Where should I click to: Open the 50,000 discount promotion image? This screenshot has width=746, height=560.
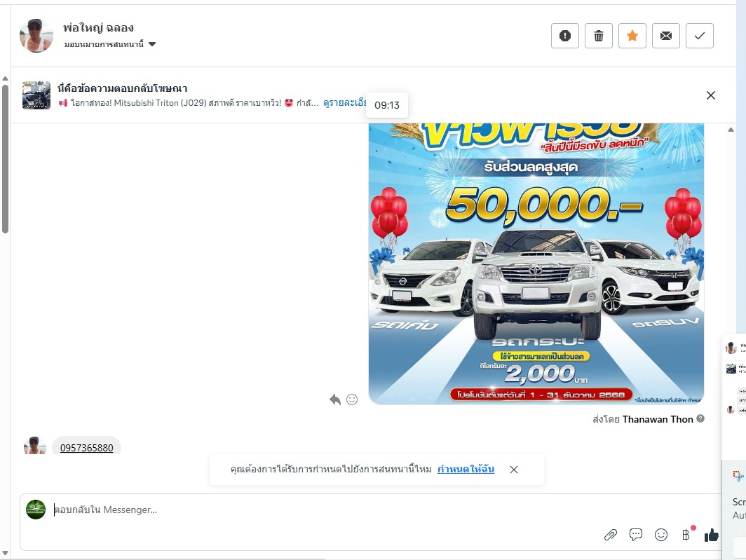tap(536, 264)
